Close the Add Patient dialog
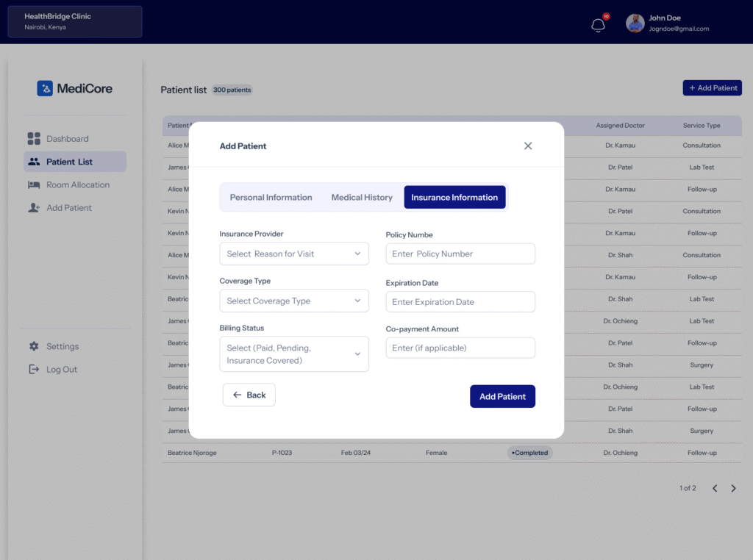The width and height of the screenshot is (753, 560). (x=528, y=146)
